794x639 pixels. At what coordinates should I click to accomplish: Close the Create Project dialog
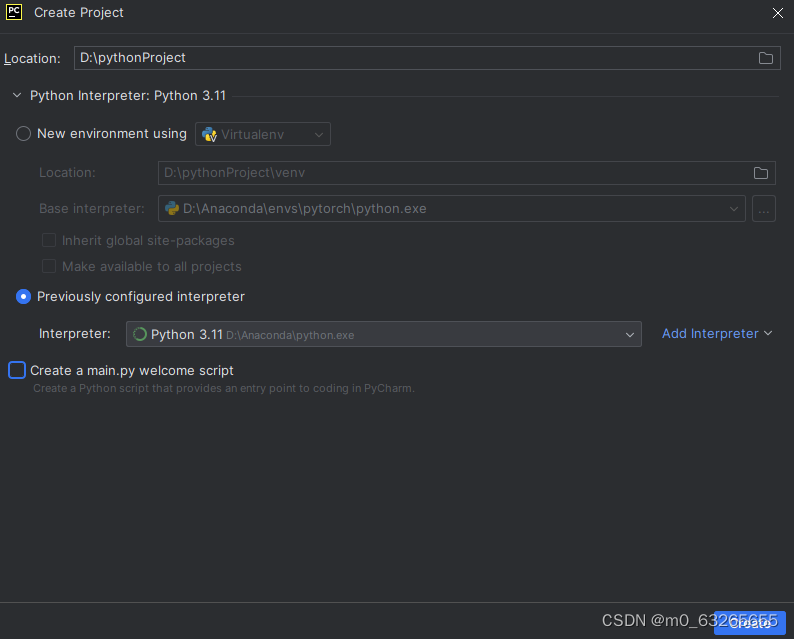[x=777, y=13]
